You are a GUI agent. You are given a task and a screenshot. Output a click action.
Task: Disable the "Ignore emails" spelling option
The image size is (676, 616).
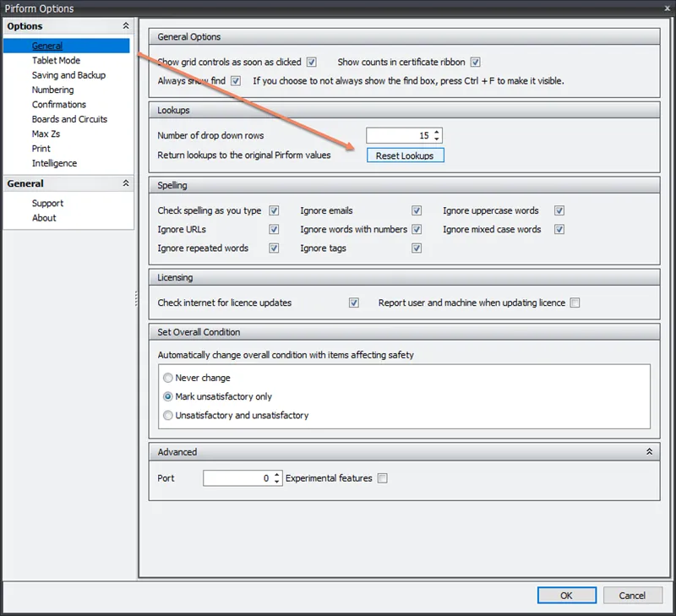417,210
